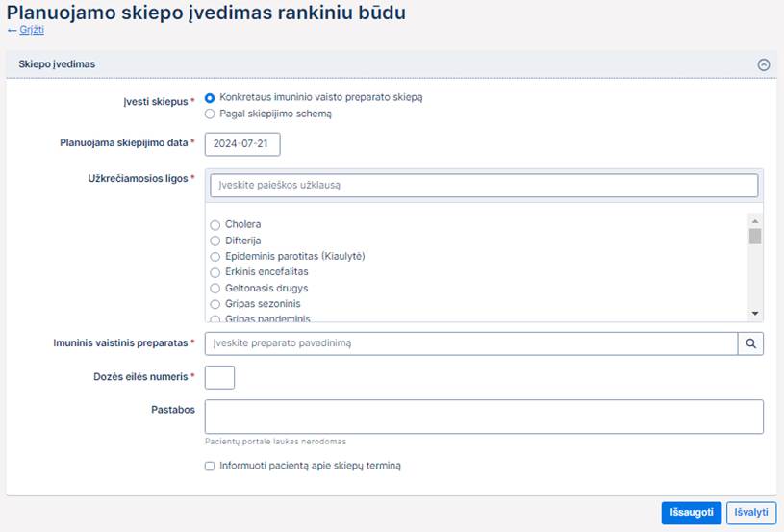This screenshot has width=784, height=532.
Task: Select Geltonasis drugys disease
Action: [215, 289]
